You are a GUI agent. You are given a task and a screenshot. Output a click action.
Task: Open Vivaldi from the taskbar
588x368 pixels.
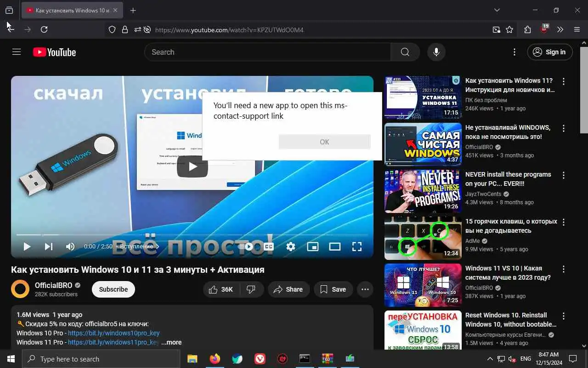coord(260,359)
